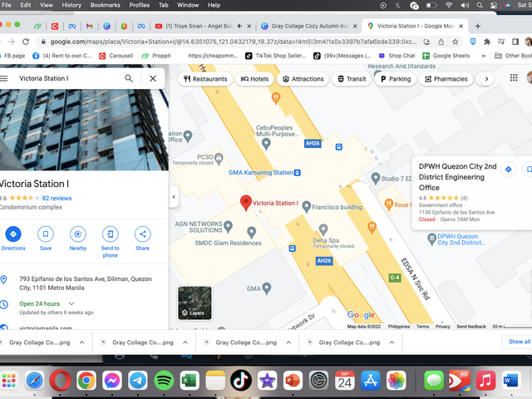Viewport: 532px width, 399px height.
Task: Select GMA Kamuning Station transit marker
Action: click(298, 173)
